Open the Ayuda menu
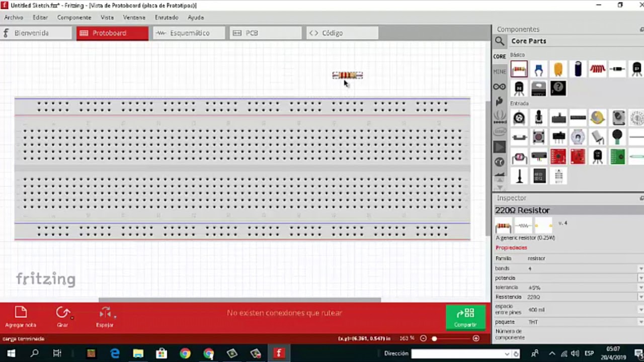 point(196,17)
